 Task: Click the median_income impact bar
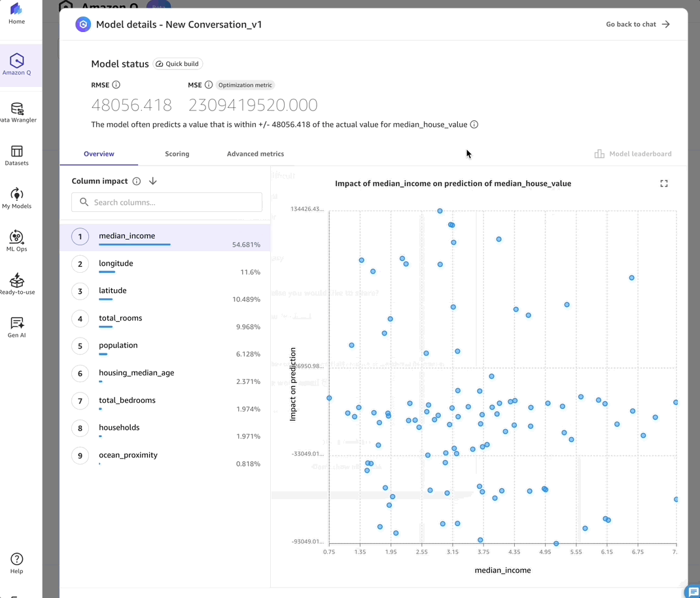click(x=135, y=244)
